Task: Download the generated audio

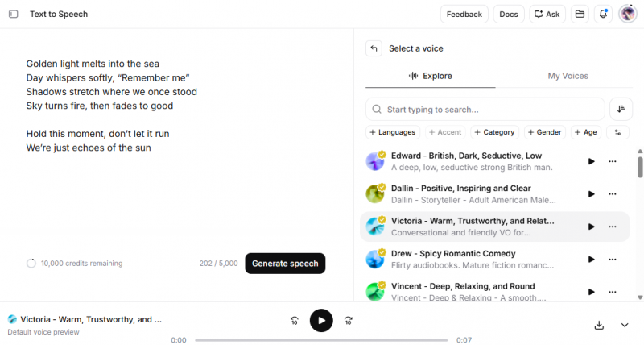Action: [x=599, y=325]
